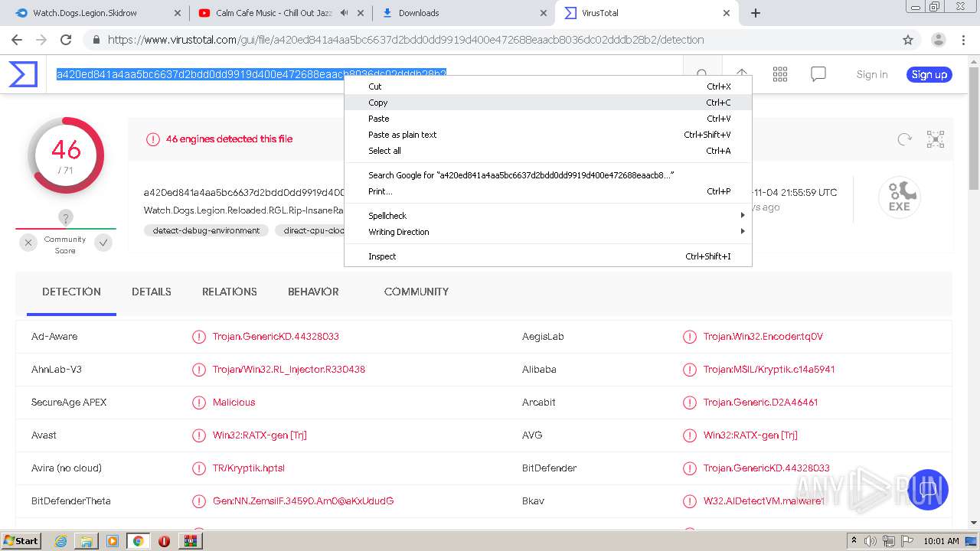
Task: Click the BitDefenderTheta engine name
Action: pyautogui.click(x=71, y=501)
